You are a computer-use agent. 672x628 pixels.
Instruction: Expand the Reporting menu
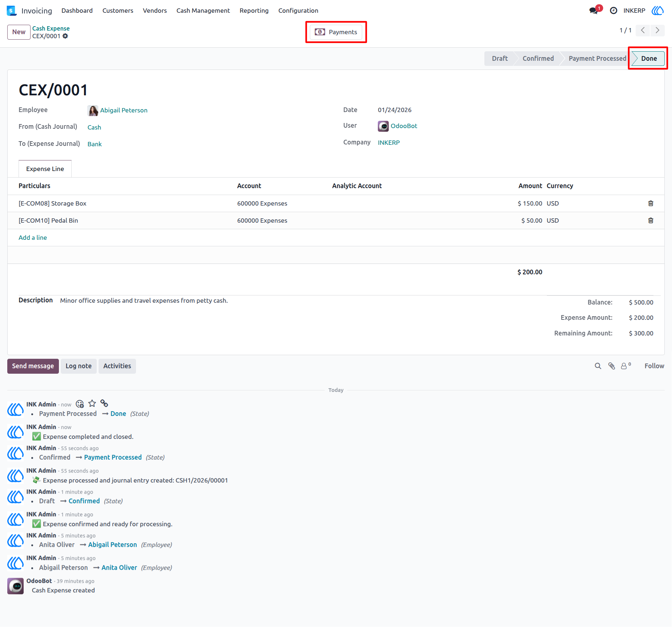point(254,11)
